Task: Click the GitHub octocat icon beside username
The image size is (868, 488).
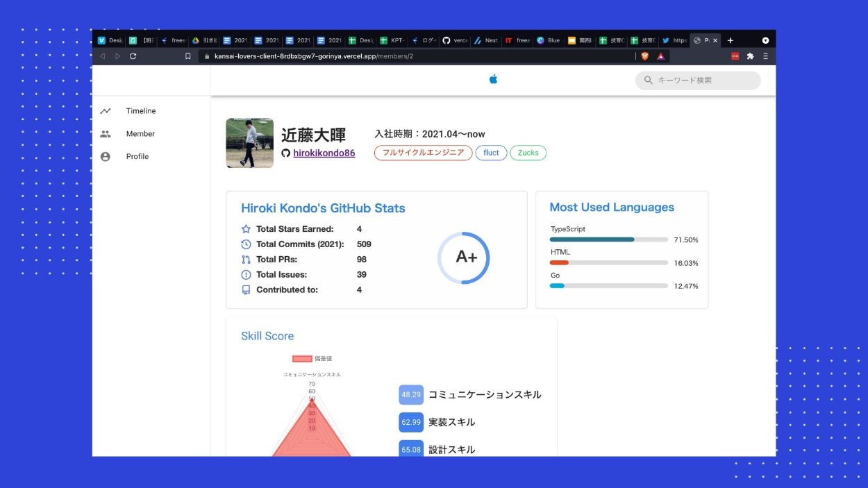Action: click(285, 153)
